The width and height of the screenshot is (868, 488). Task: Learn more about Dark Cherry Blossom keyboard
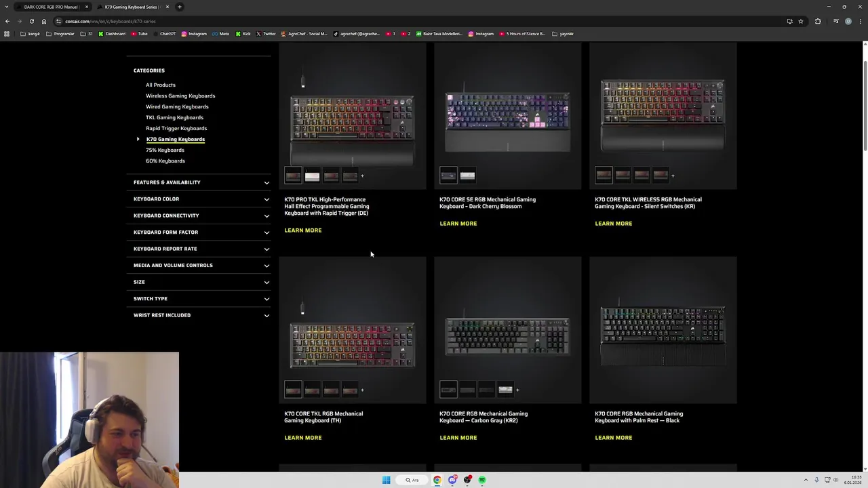click(458, 224)
